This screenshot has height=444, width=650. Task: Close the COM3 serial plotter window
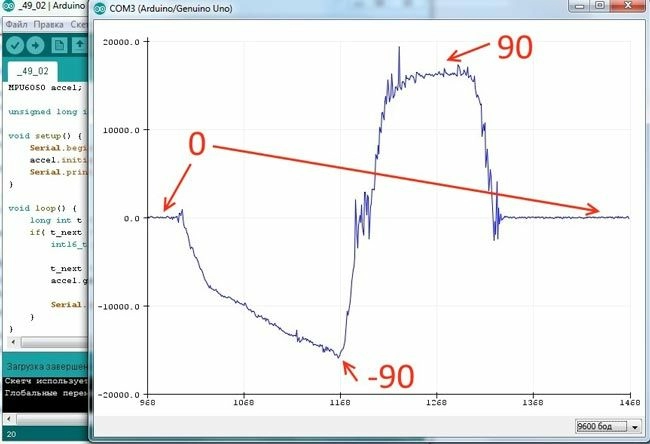tap(628, 6)
